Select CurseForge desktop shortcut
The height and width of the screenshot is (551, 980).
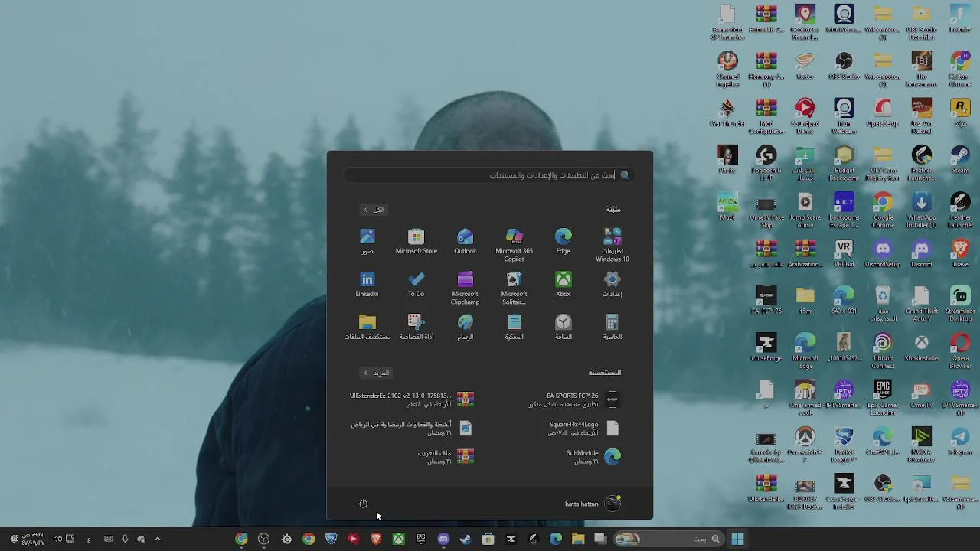766,347
